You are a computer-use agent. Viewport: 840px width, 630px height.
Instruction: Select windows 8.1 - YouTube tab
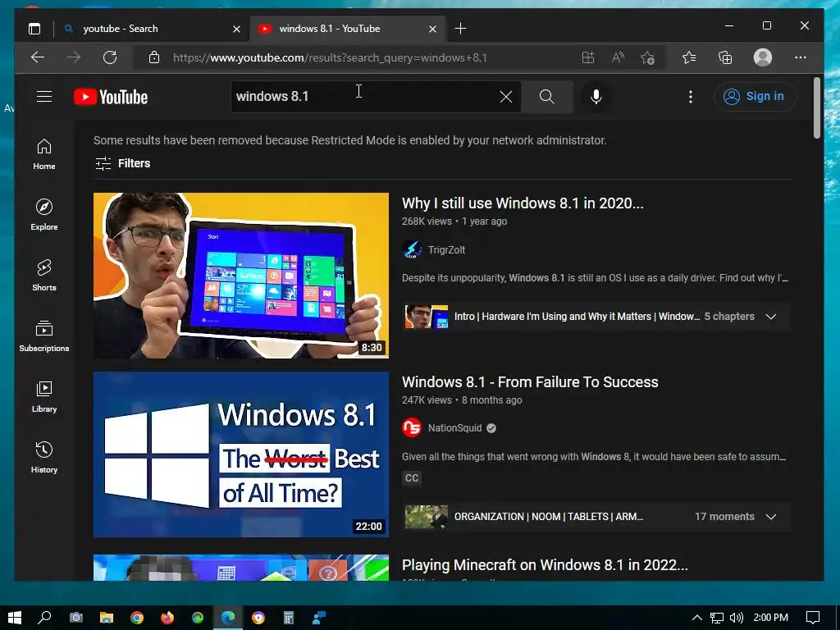pyautogui.click(x=347, y=29)
